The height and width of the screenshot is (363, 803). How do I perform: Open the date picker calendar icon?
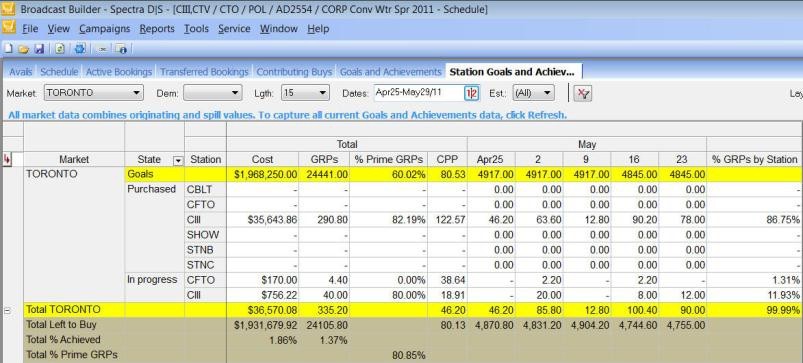coord(472,93)
